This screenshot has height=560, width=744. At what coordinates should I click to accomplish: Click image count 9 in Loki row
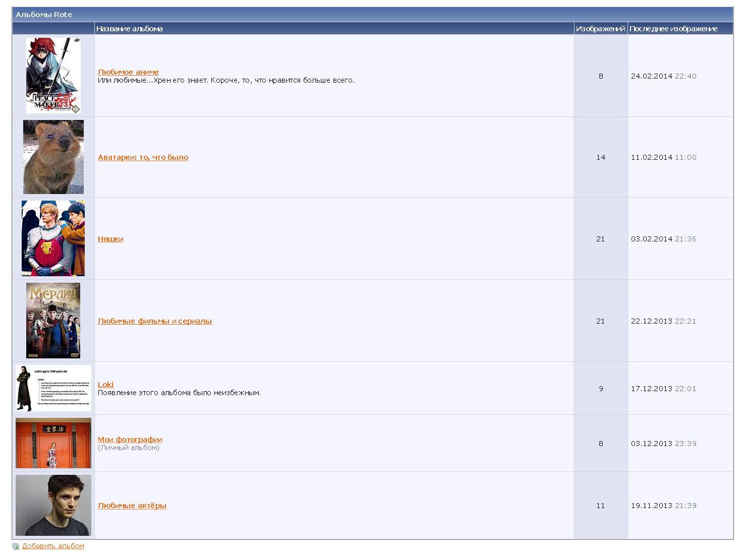point(601,389)
